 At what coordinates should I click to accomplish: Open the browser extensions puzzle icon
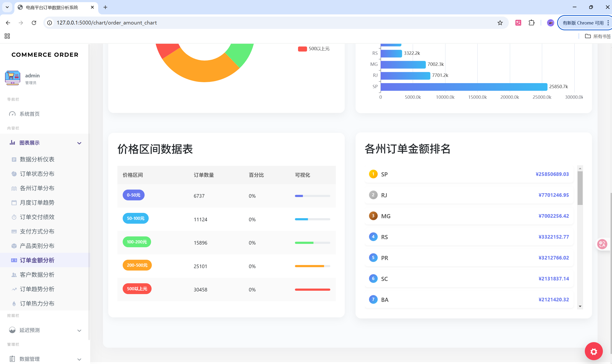tap(531, 23)
